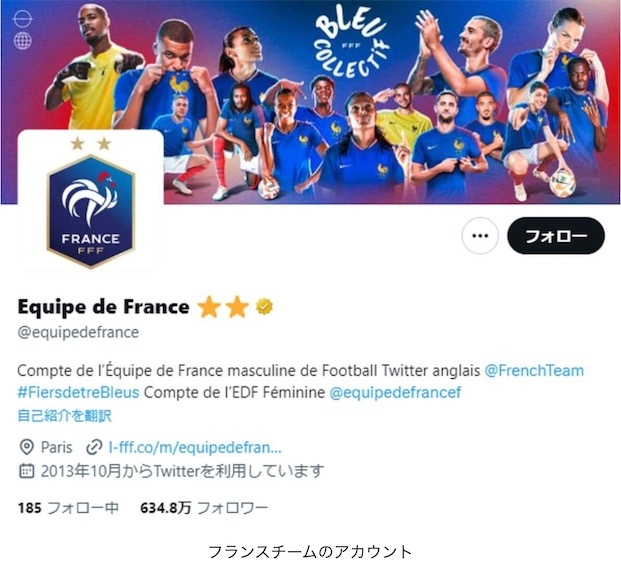621x570 pixels.
Task: Click the chain link icon beside URL
Action: click(94, 448)
